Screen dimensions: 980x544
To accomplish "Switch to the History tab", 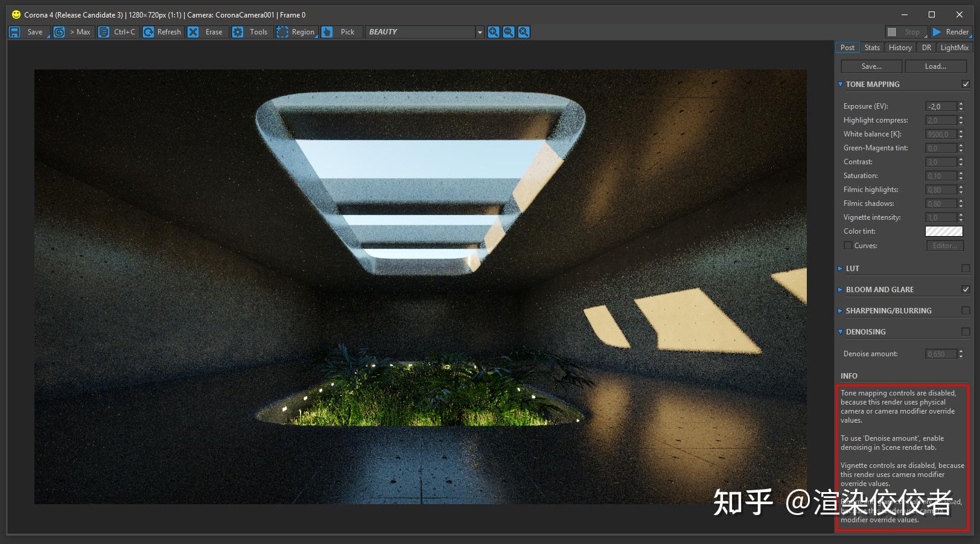I will [900, 48].
